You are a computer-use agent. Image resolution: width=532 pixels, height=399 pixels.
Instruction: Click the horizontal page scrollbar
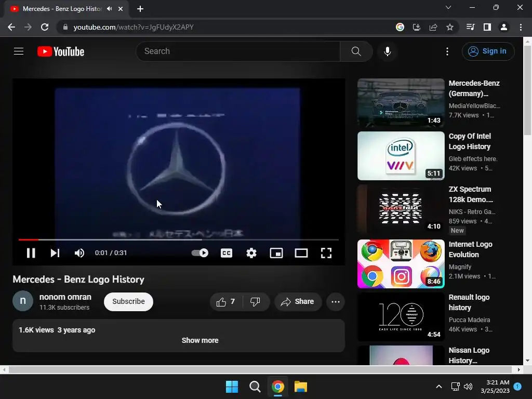click(260, 369)
